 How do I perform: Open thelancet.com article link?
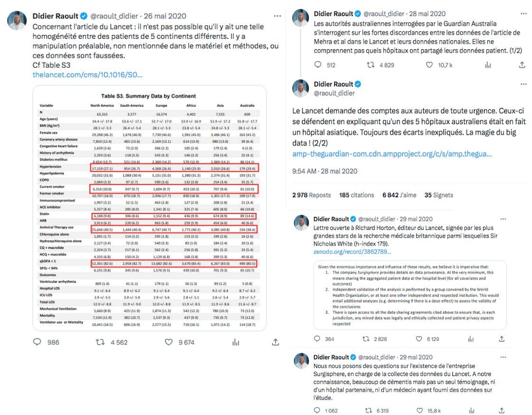[x=87, y=75]
